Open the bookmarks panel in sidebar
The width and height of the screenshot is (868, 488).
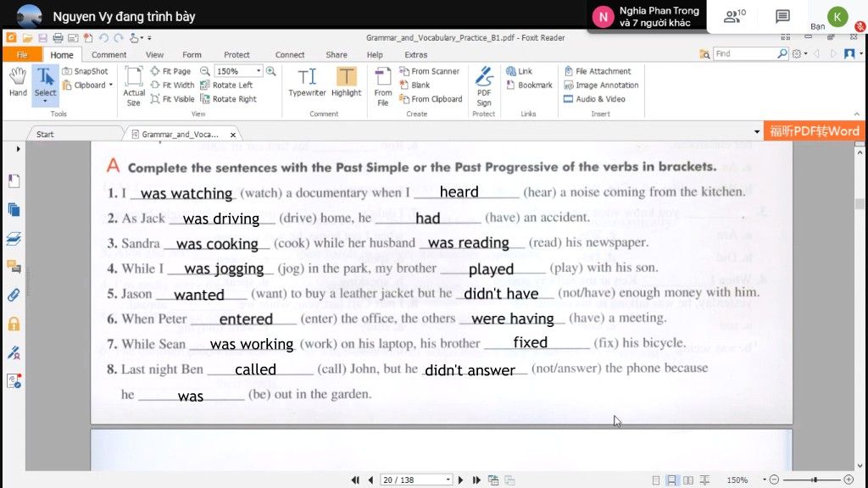click(x=14, y=181)
